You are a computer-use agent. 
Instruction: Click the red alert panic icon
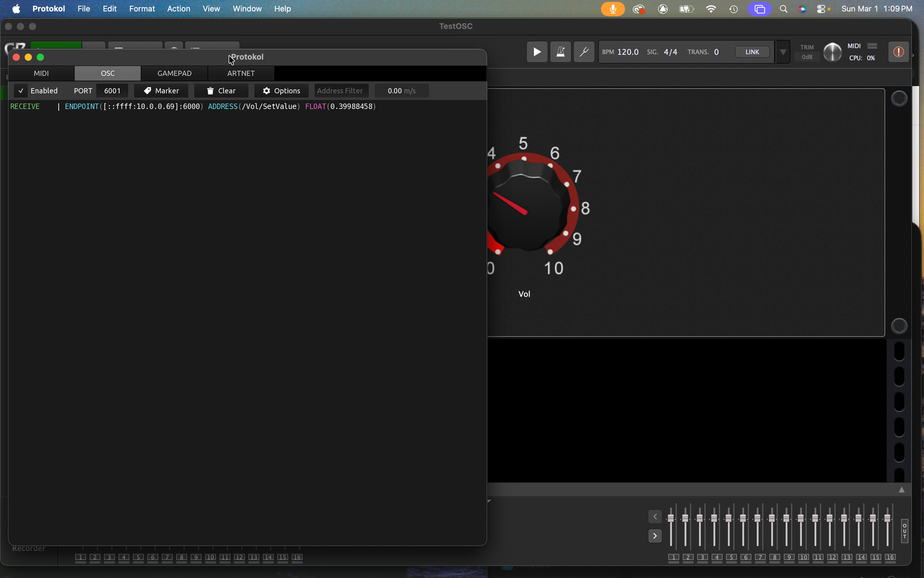(x=898, y=52)
